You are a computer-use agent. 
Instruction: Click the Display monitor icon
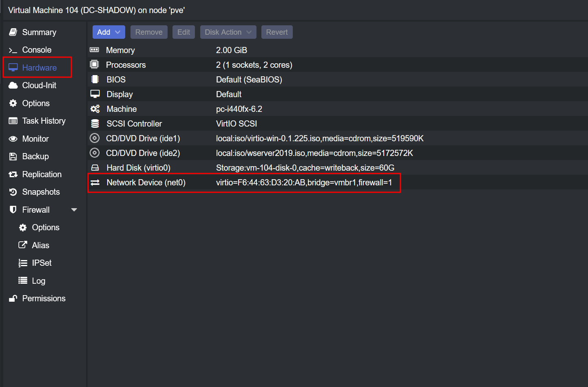(95, 94)
